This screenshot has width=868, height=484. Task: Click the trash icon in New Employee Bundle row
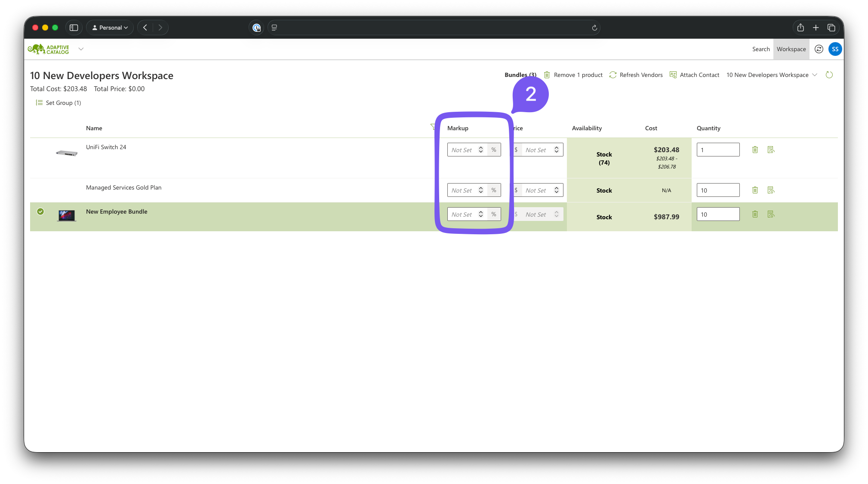point(755,214)
